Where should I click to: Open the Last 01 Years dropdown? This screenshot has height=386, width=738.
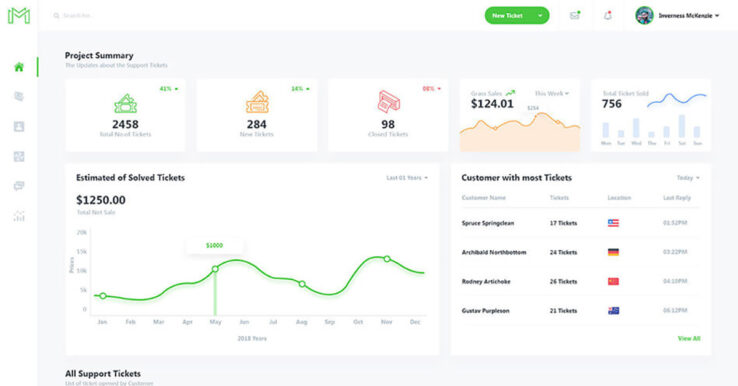[x=407, y=178]
